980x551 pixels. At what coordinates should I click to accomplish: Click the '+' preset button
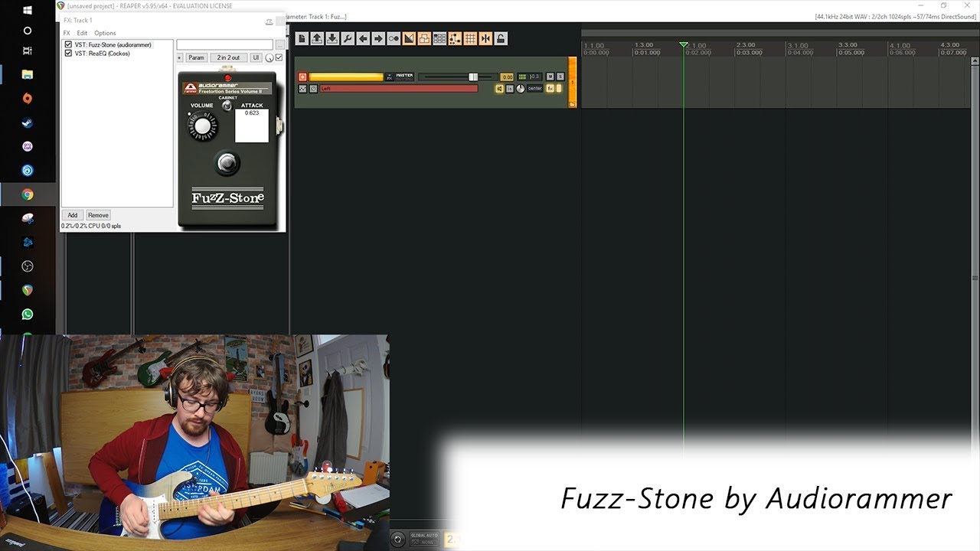(180, 57)
